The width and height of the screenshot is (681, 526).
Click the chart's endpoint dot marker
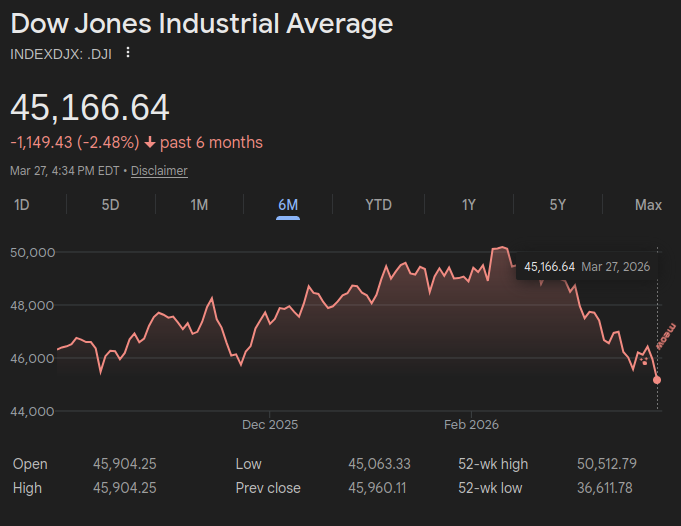[657, 379]
